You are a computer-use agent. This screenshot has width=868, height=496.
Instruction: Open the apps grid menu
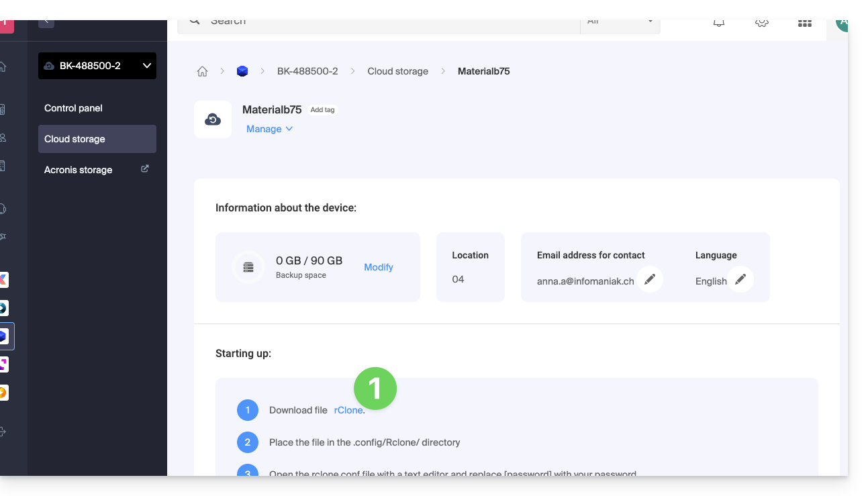pos(804,22)
